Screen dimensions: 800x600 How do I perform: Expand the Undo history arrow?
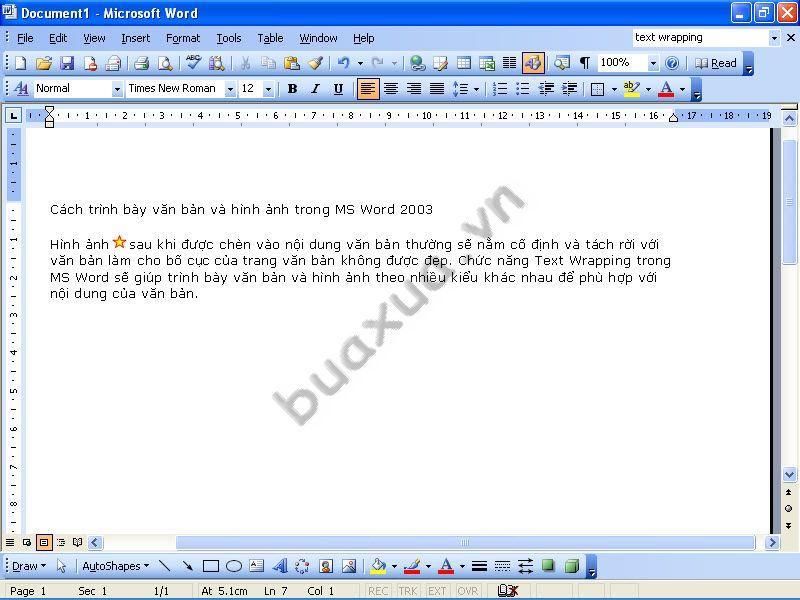pyautogui.click(x=360, y=63)
